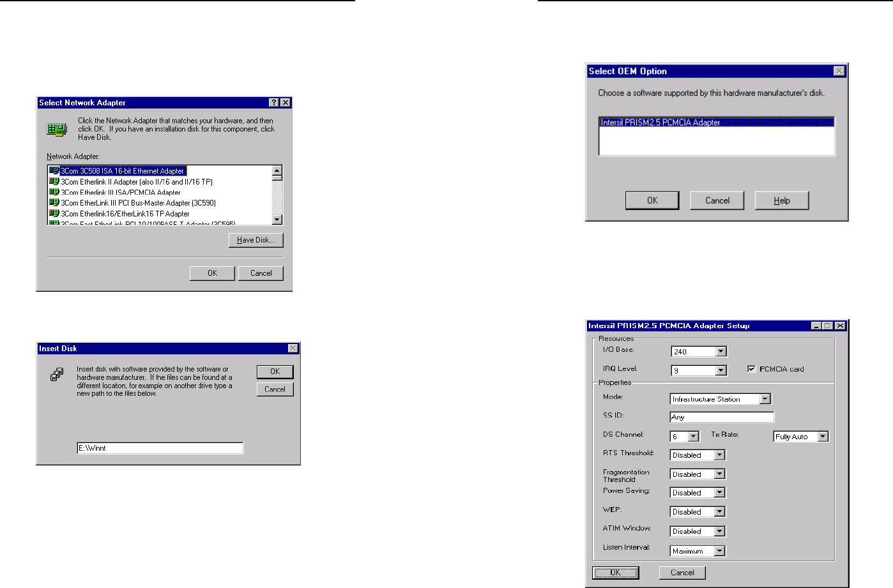Open the RTS Threshold dropdown
Viewport: 893px width, 588px height.
tap(720, 455)
